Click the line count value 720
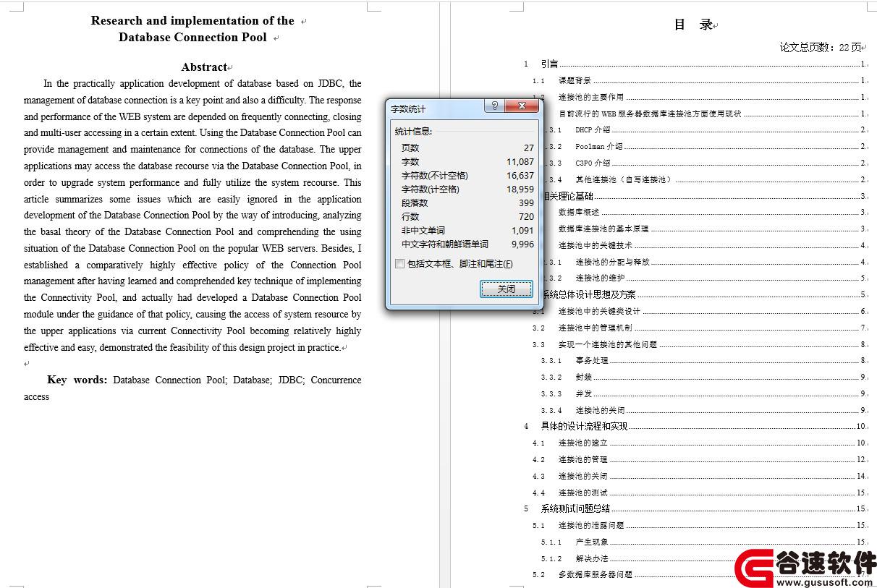Screen dimensions: 877x588 coord(526,216)
